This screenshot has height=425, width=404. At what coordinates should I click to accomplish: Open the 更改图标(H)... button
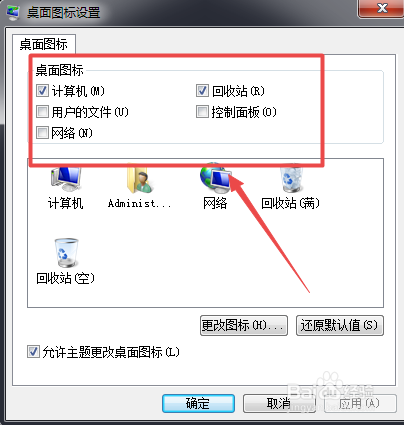coord(244,325)
